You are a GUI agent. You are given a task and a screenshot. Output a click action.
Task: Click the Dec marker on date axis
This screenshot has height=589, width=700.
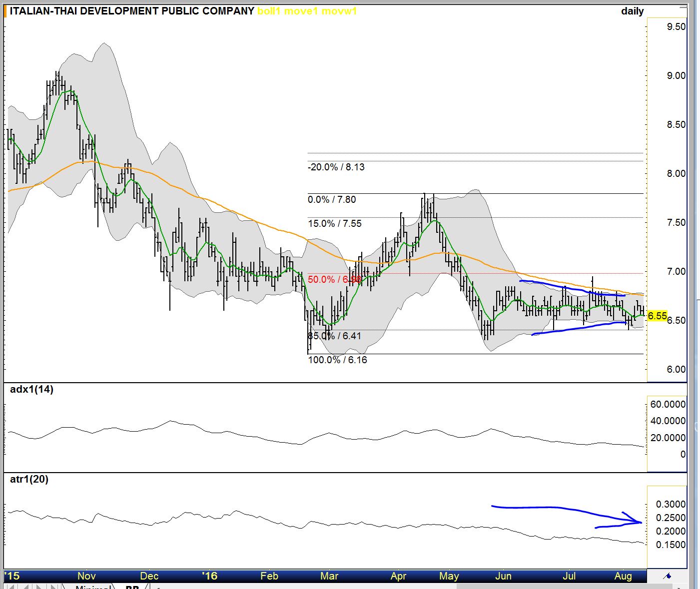pos(149,576)
